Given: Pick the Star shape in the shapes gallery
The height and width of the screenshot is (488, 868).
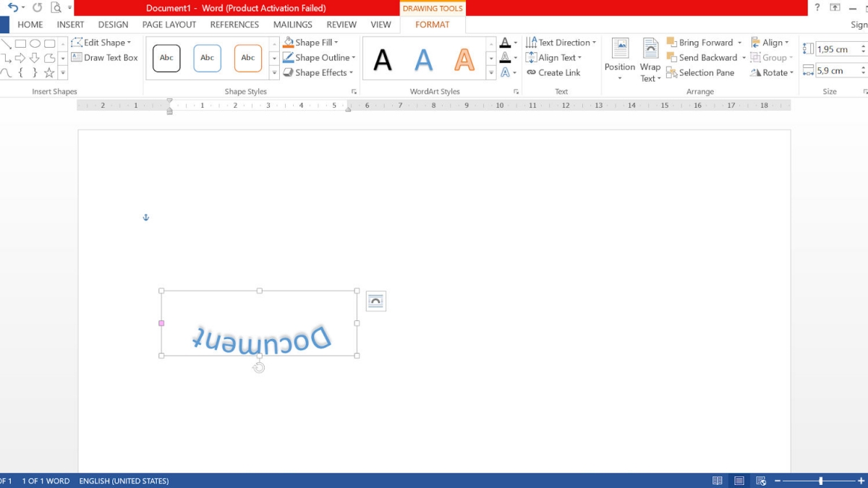Looking at the screenshot, I should [x=49, y=73].
